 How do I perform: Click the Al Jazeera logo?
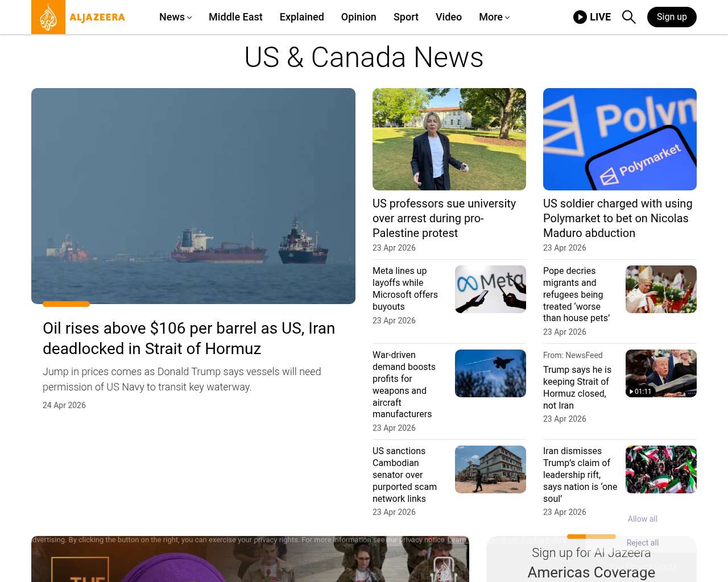[x=78, y=17]
